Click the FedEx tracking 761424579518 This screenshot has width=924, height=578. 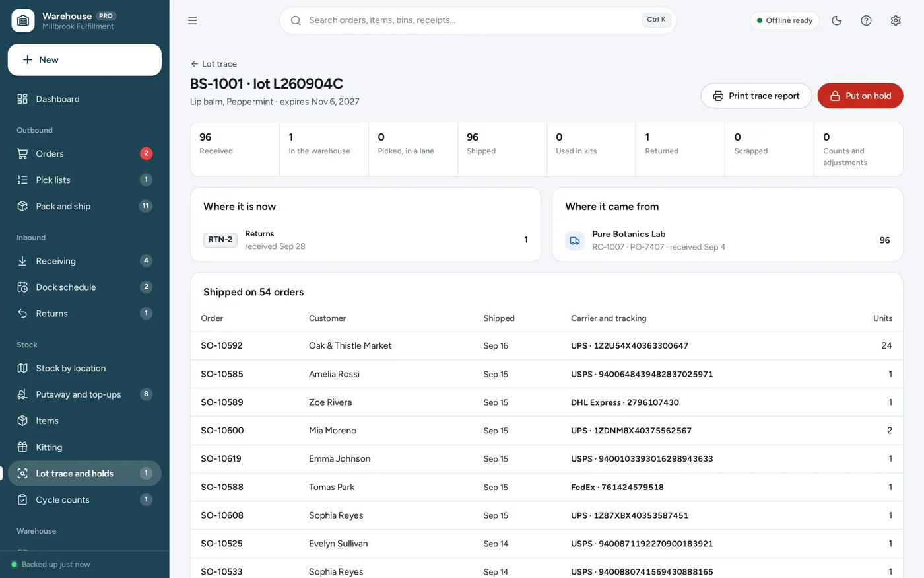pos(618,487)
